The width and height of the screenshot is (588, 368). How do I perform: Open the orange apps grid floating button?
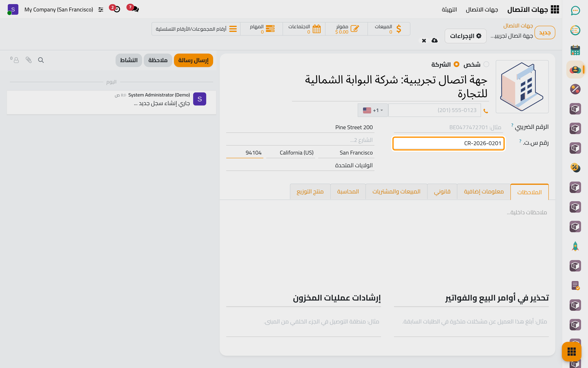[x=571, y=352]
